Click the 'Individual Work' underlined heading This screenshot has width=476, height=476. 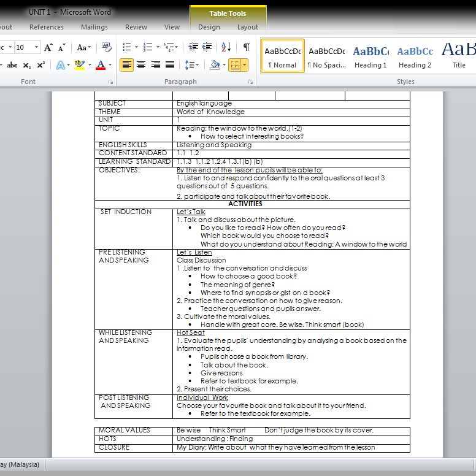(x=202, y=397)
